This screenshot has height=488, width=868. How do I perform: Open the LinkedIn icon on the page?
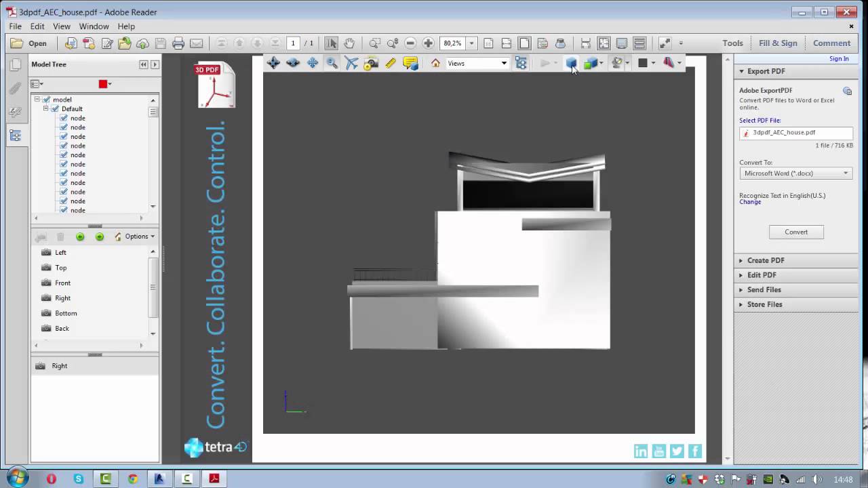pyautogui.click(x=641, y=451)
